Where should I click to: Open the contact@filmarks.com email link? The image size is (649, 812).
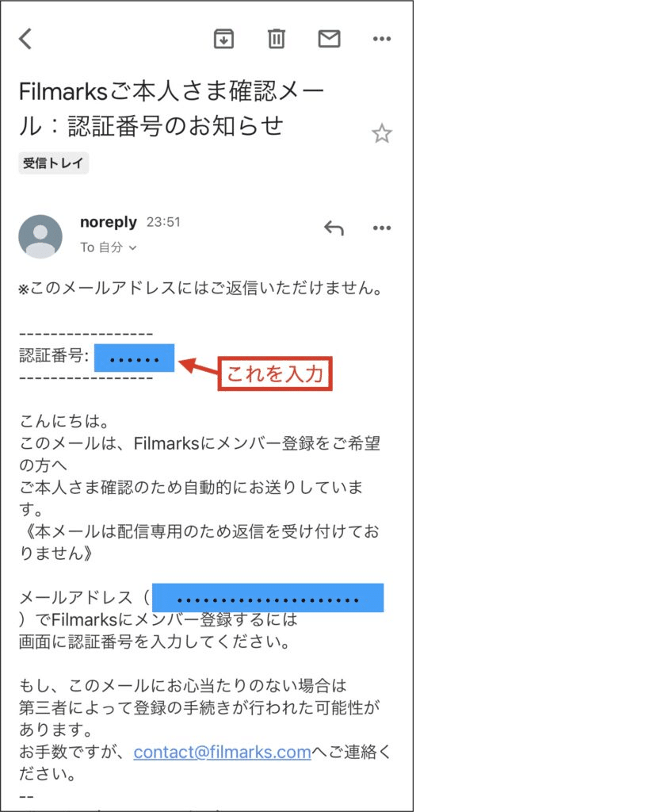pyautogui.click(x=222, y=752)
